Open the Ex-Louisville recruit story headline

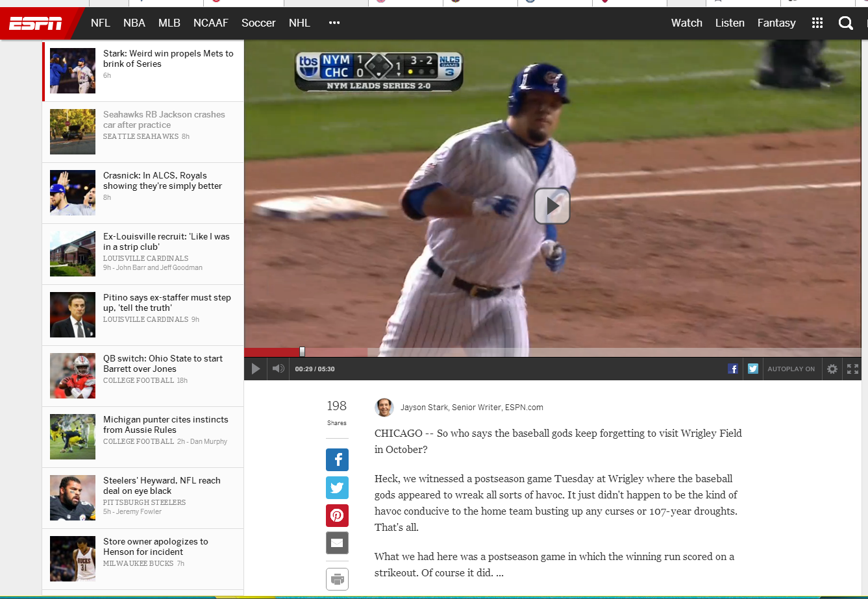pyautogui.click(x=166, y=241)
